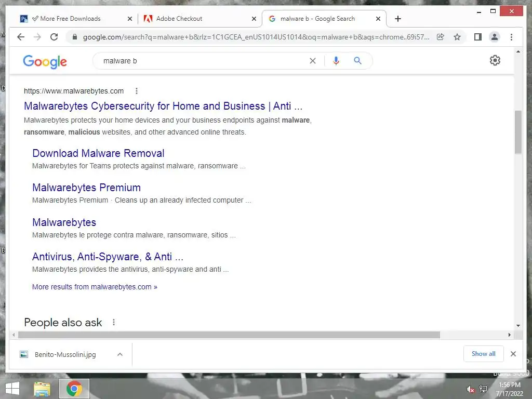Open File Explorer from taskbar
532x399 pixels.
(x=42, y=389)
